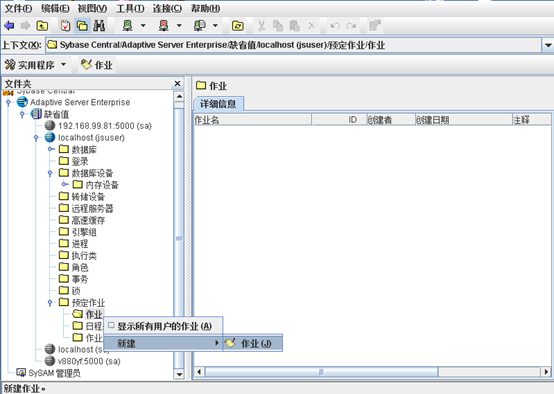Open the 编辑(E) menu

click(x=55, y=8)
